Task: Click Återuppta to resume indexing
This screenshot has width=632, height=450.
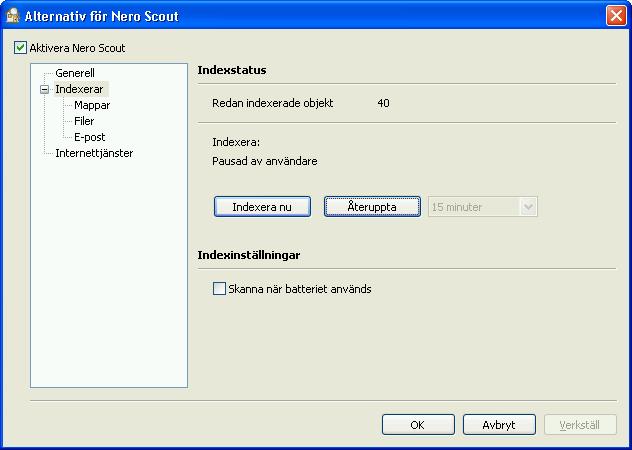Action: click(372, 207)
